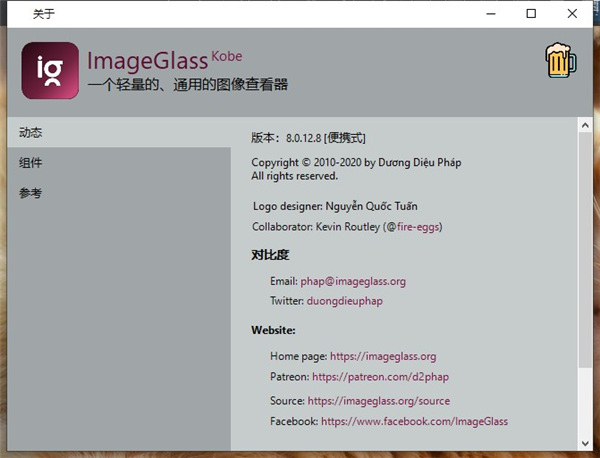Click the ImageGlass logo icon
600x458 pixels.
[x=50, y=70]
